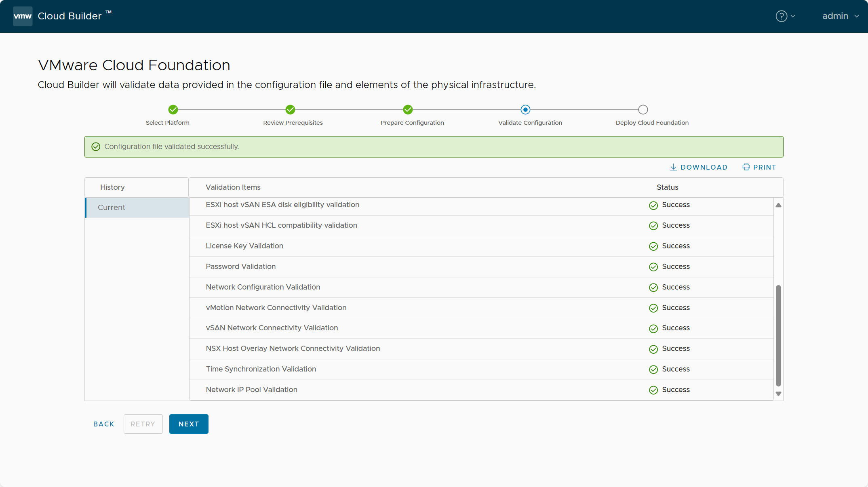Click the Prepare Configuration step label
The height and width of the screenshot is (487, 868).
click(412, 123)
